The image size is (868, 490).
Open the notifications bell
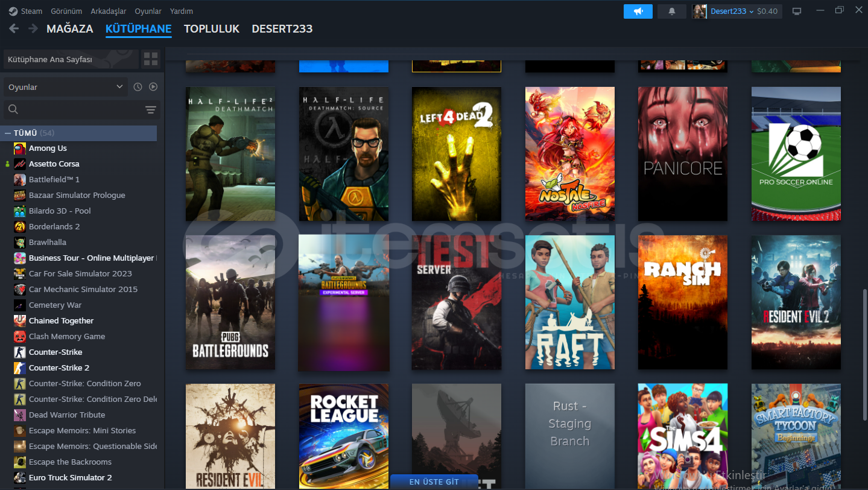pos(672,11)
